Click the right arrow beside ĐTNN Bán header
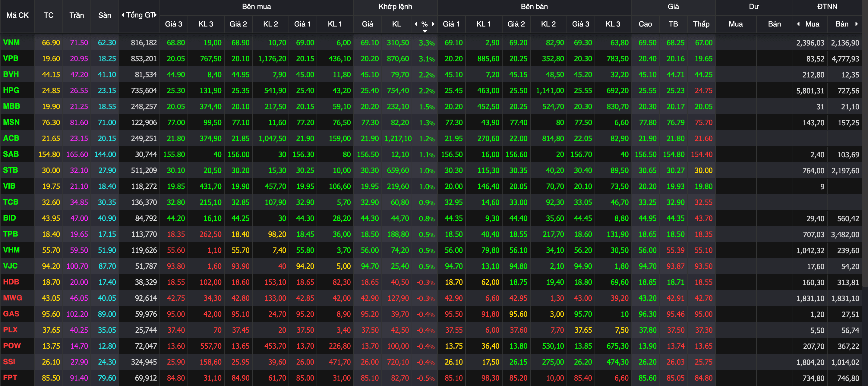The image size is (868, 386). pos(857,24)
